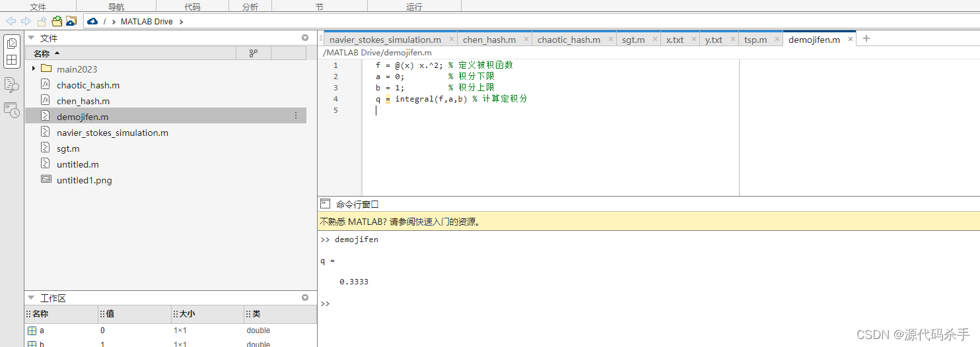Collapse the 文件 panel

click(x=31, y=38)
